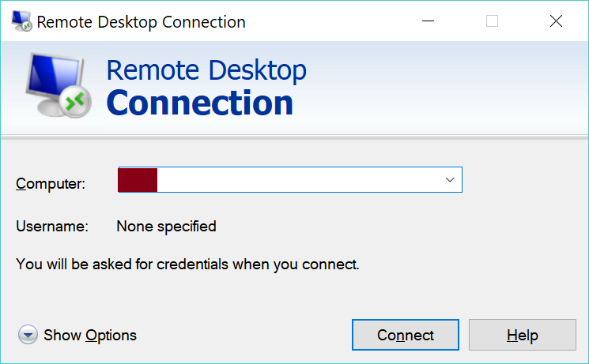Click the Show Options label text
This screenshot has height=364, width=589.
coord(90,336)
